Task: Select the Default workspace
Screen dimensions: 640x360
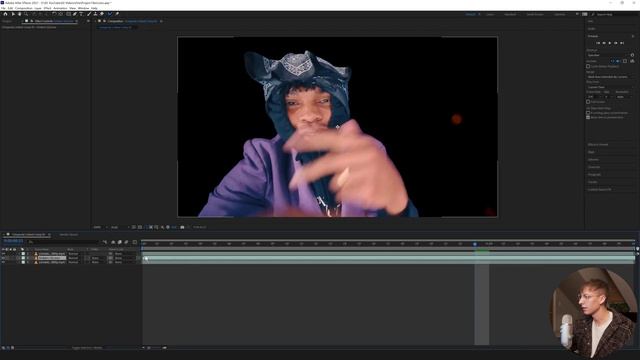Action: (471, 14)
